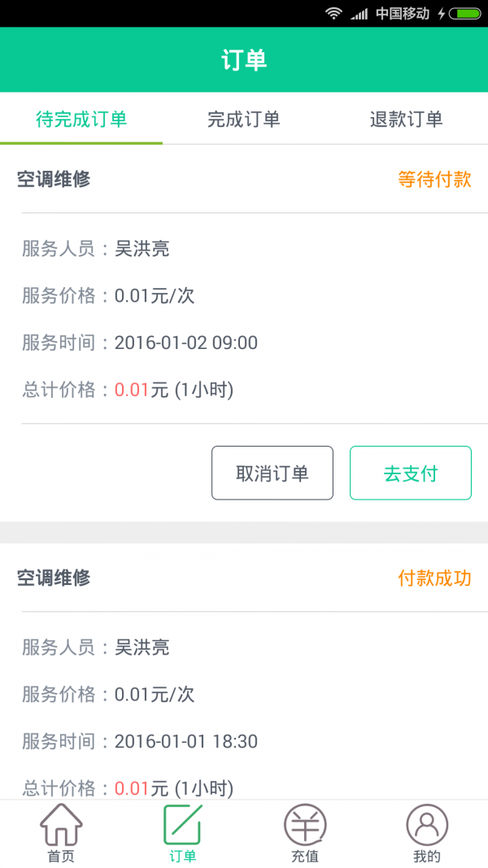Tap the 订单 page header title
The height and width of the screenshot is (868, 488).
click(244, 60)
